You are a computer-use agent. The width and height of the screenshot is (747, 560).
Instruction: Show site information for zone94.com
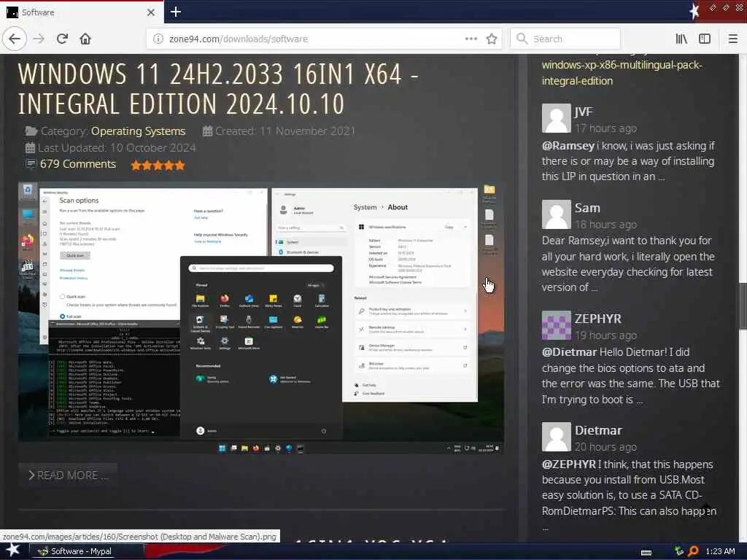(x=158, y=39)
